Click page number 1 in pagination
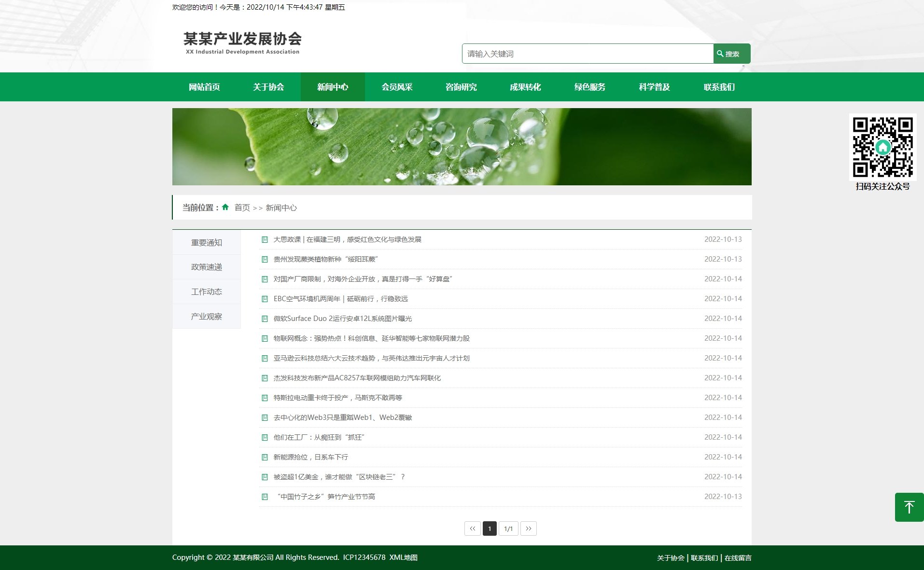Screen dimensions: 924x570 (490, 528)
